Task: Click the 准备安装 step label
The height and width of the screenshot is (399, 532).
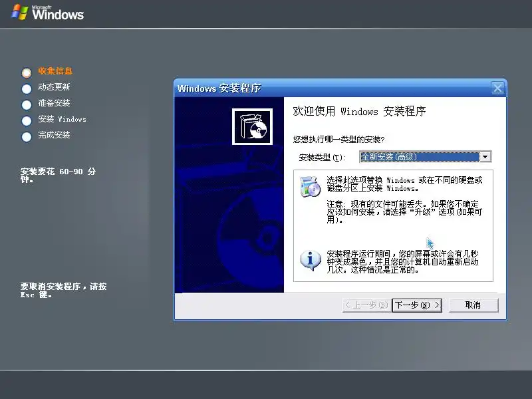Action: pos(54,103)
